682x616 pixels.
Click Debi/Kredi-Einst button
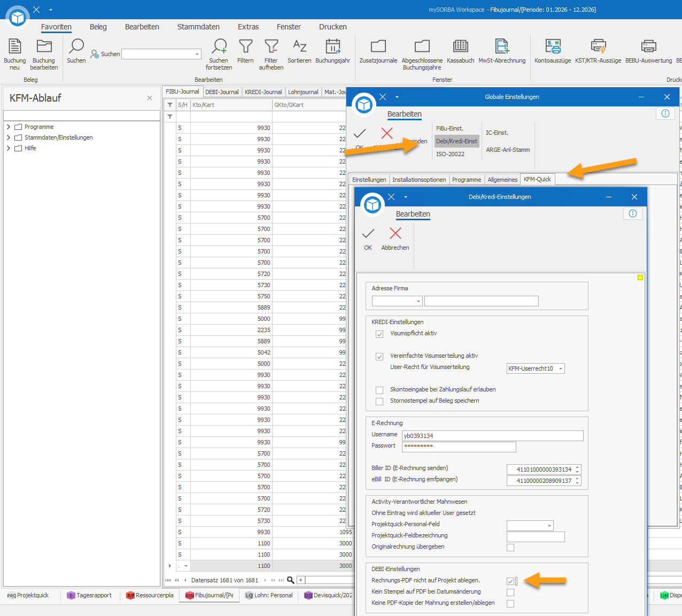[x=457, y=141]
